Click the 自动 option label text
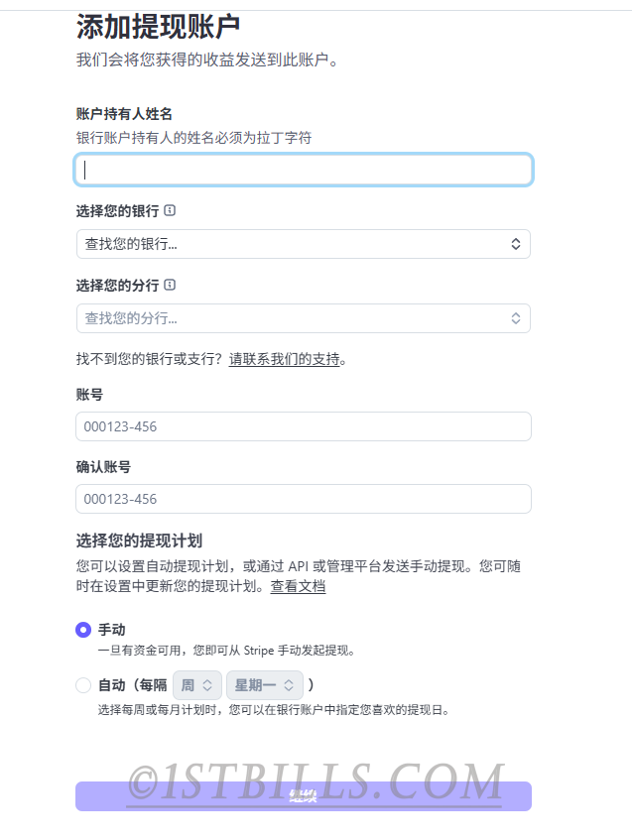This screenshot has height=840, width=632. point(111,685)
